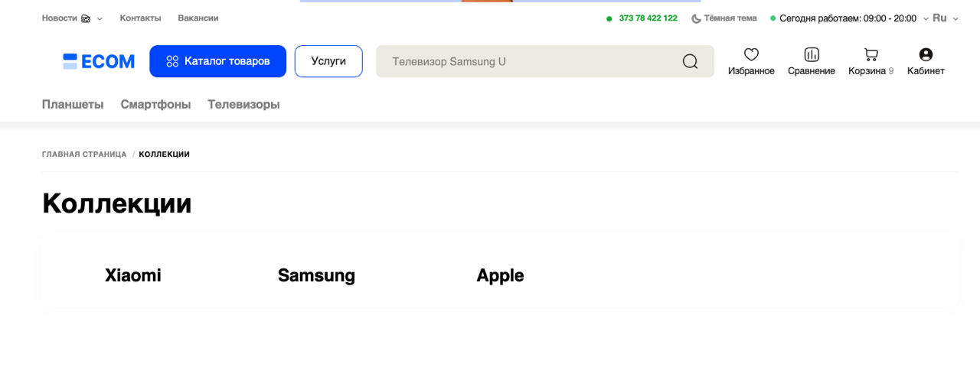Toggle the Тёмная тема dark theme
Screen dimensions: 980x377
724,18
